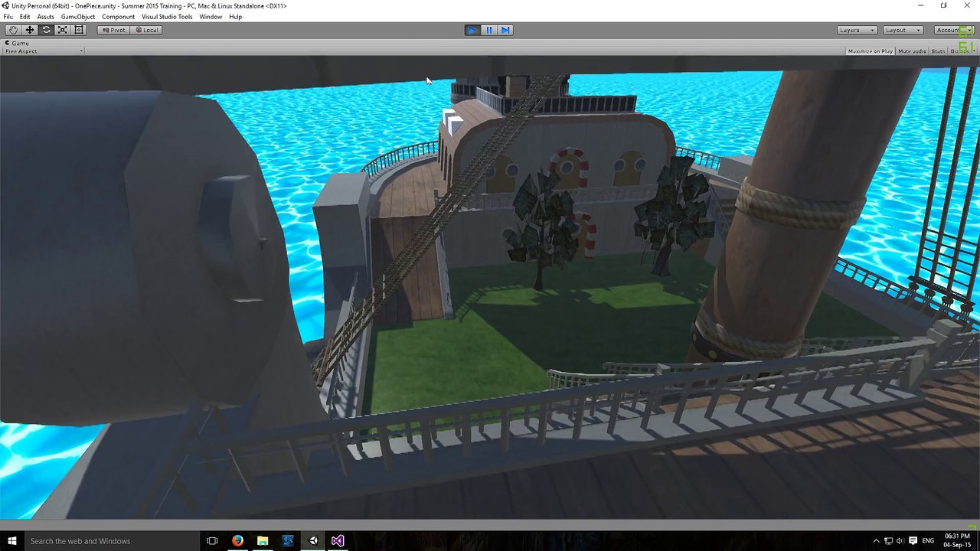
Task: Open the Layout dropdown
Action: [x=903, y=30]
